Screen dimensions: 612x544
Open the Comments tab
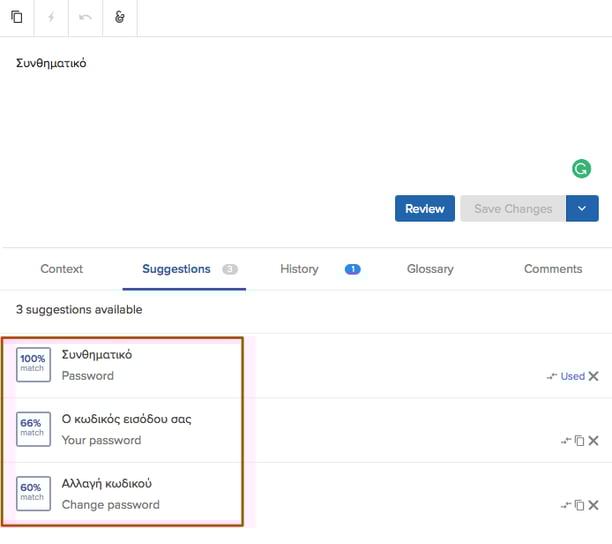(x=553, y=269)
